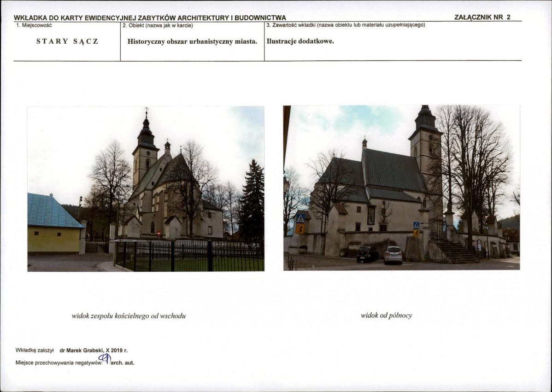Select 'Miejsce przechowywania negatywów:' label
Screen dimensions: 552x392
click(x=59, y=363)
